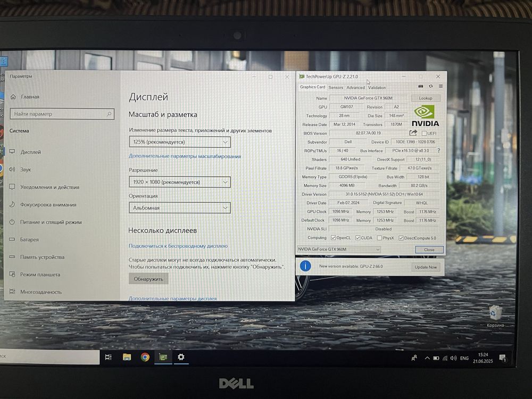Toggle DirectCompute 5.0 checkbox
This screenshot has width=532, height=399.
(x=401, y=238)
